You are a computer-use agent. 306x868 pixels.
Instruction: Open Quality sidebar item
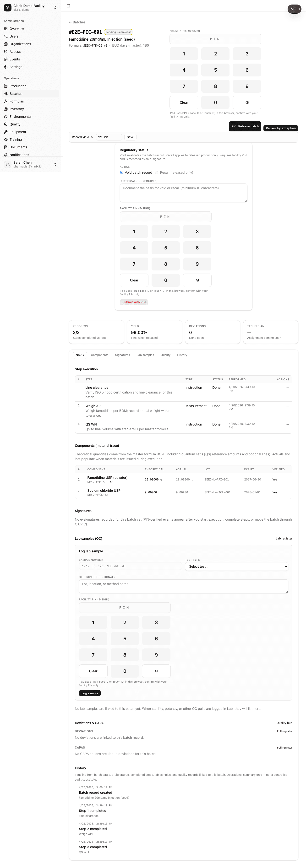click(x=30, y=124)
